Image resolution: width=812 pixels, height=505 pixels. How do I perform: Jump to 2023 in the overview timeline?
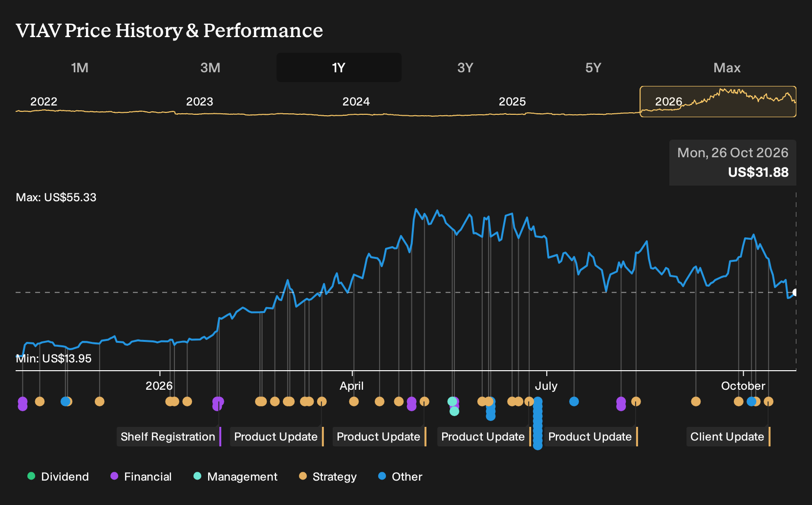(200, 102)
